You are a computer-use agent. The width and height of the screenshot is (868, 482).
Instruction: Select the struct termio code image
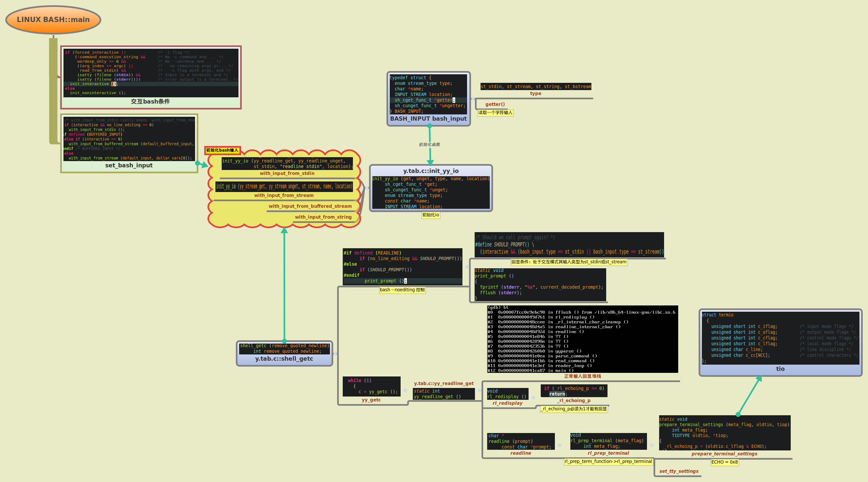tap(781, 338)
